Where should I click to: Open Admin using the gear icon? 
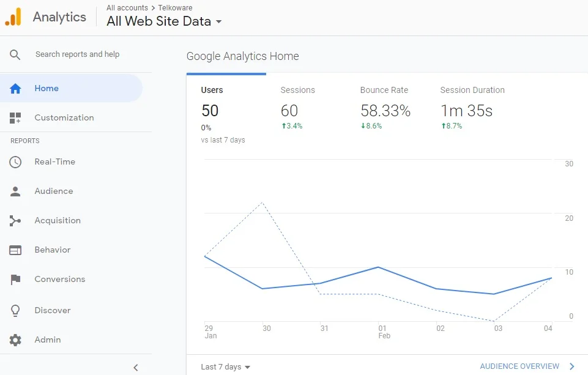(x=15, y=340)
